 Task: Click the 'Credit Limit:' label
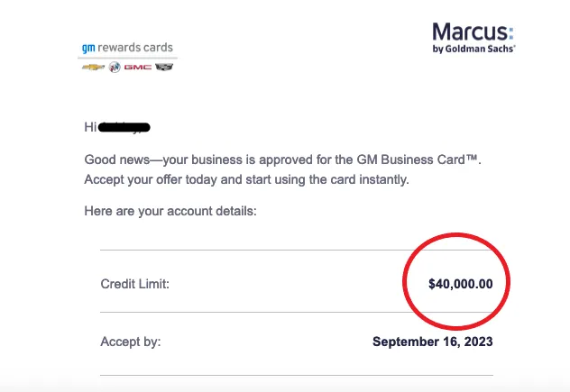(x=135, y=284)
